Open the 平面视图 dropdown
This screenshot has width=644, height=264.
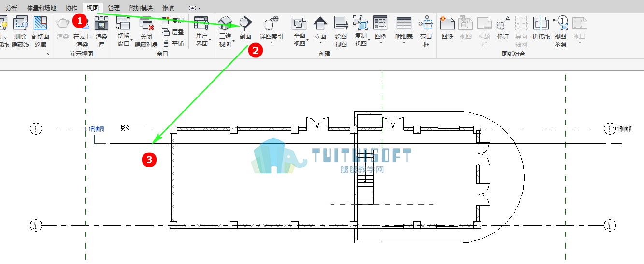coord(300,31)
